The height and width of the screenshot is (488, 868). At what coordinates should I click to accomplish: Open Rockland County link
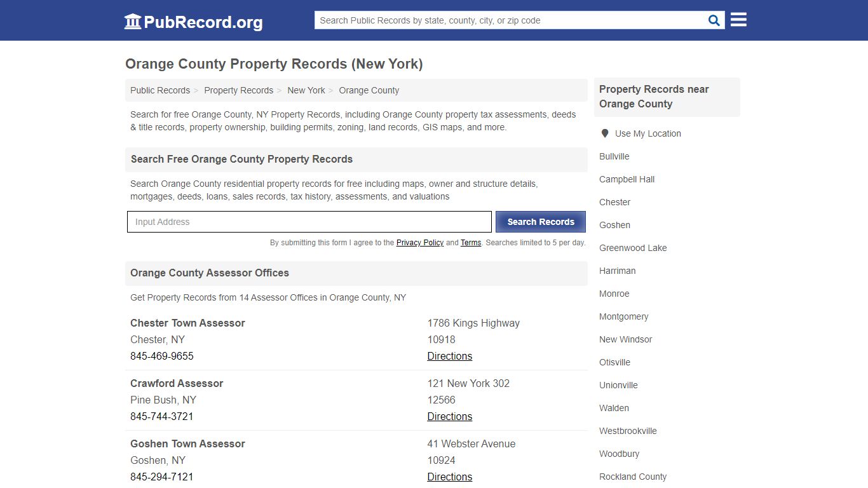click(x=633, y=477)
